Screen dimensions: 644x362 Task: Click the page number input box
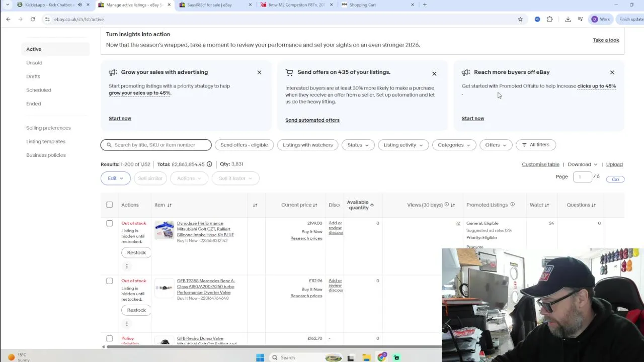coord(582,177)
